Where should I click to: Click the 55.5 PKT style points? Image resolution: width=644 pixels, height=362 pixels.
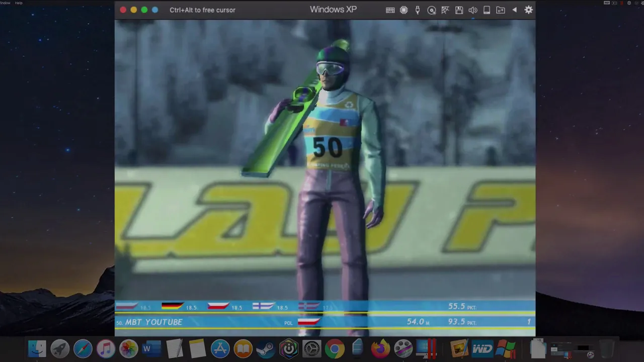pyautogui.click(x=462, y=306)
